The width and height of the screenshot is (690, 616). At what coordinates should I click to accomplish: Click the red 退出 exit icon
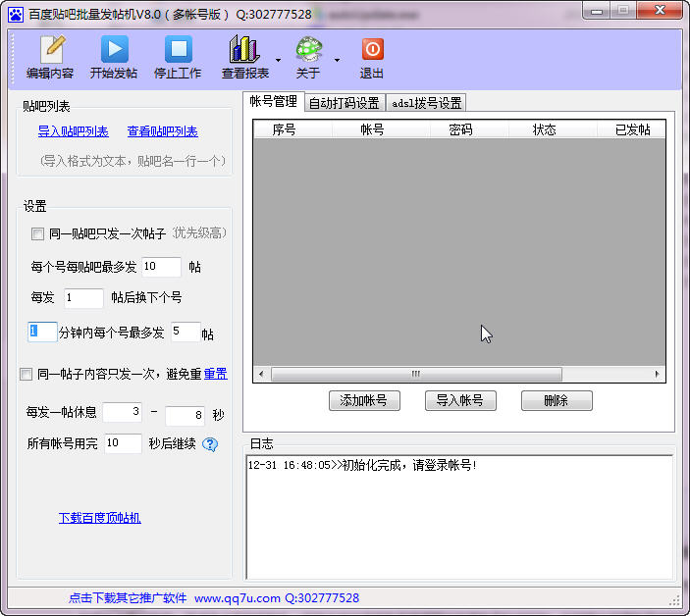372,50
